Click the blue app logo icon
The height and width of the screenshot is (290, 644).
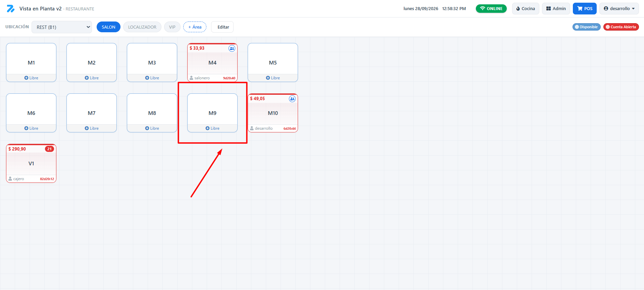[x=11, y=9]
